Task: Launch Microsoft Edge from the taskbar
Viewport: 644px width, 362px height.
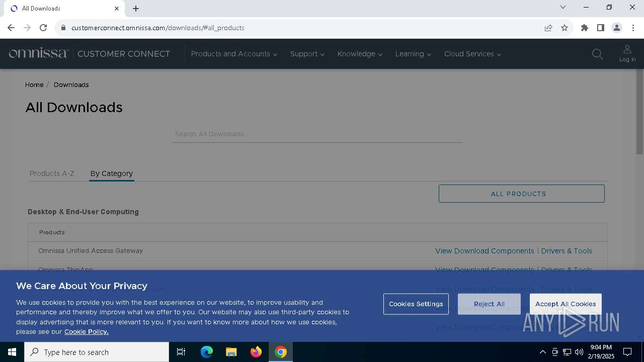Action: [207, 352]
